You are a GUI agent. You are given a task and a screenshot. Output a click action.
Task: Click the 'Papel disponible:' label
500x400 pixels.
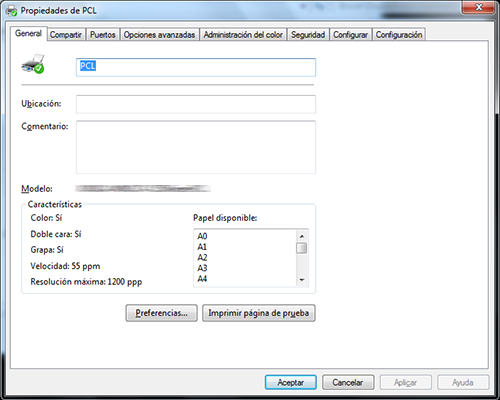[x=225, y=218]
